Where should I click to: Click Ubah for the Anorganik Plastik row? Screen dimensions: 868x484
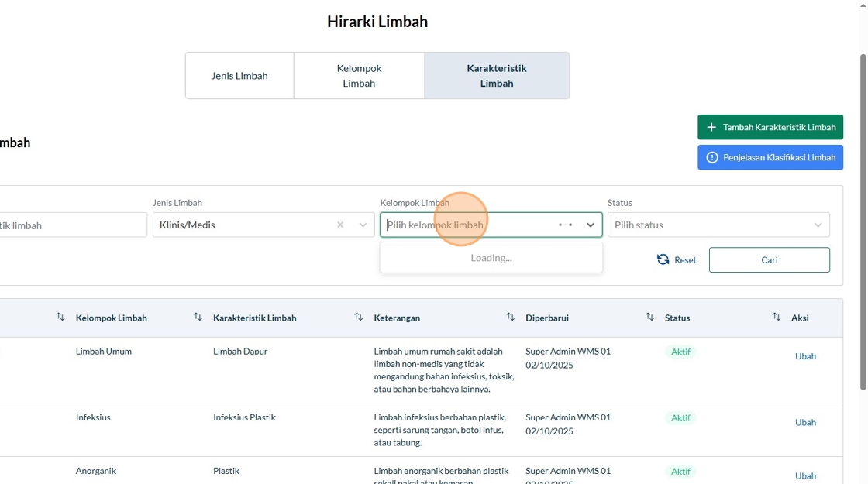click(x=805, y=475)
